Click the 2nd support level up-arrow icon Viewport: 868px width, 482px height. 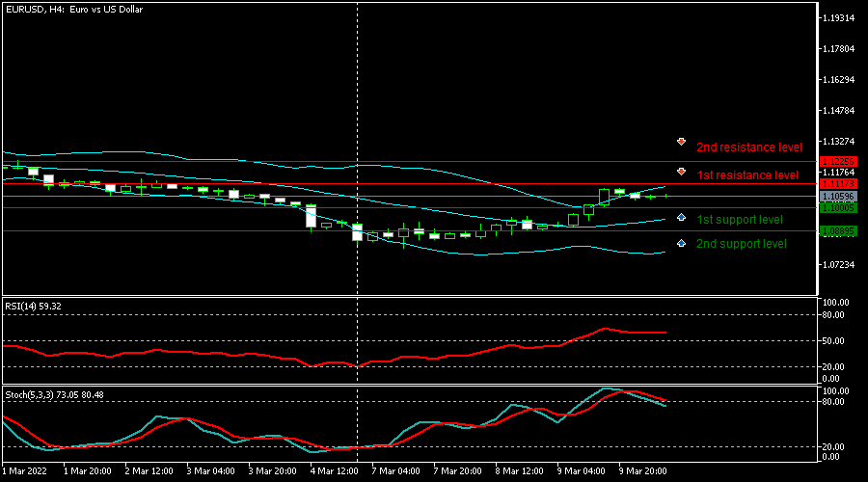coord(682,243)
